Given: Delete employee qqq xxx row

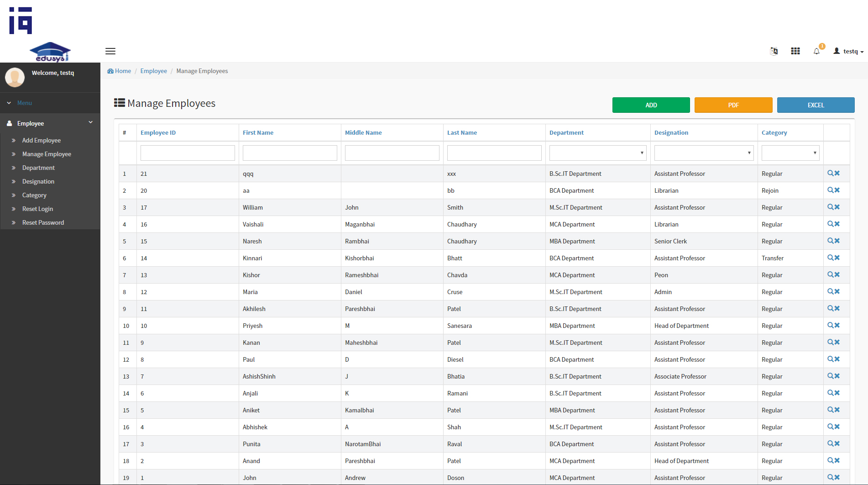Looking at the screenshot, I should pyautogui.click(x=837, y=173).
